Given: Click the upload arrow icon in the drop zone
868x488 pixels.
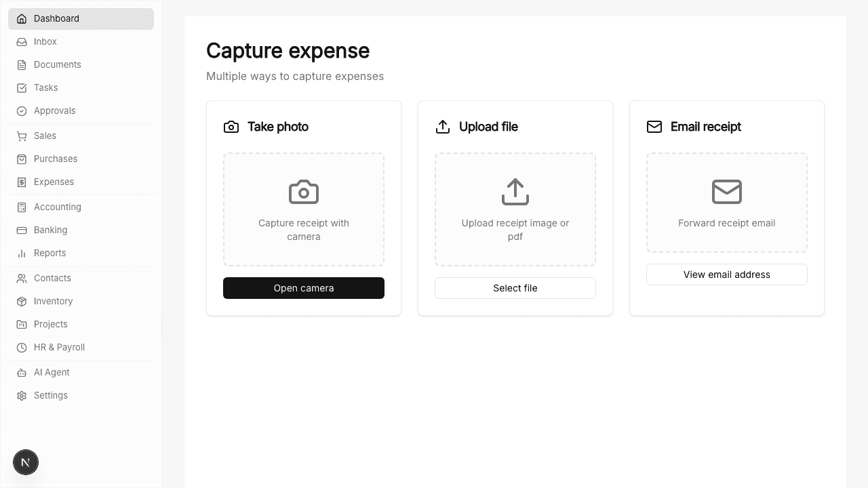Looking at the screenshot, I should tap(515, 192).
